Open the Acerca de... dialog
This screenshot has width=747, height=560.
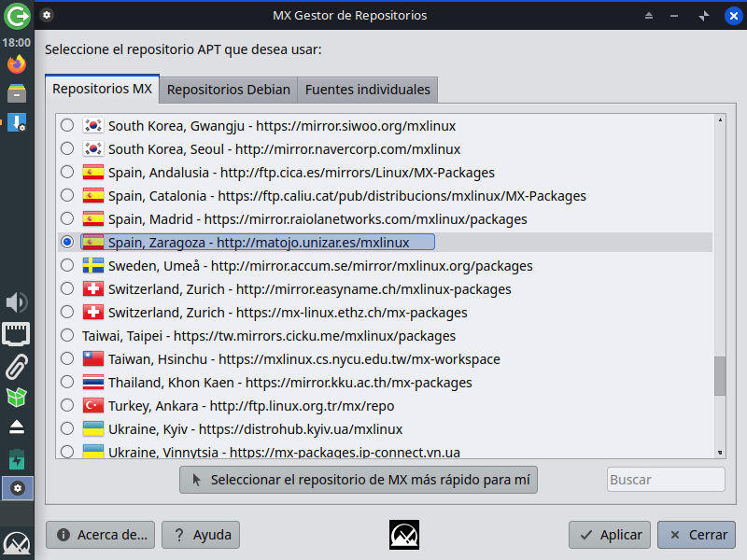(101, 535)
